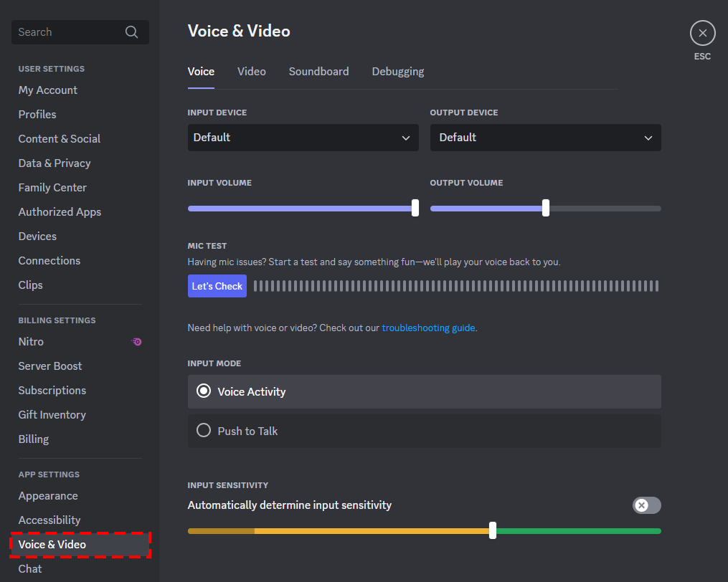This screenshot has width=728, height=582.
Task: Click the Nitro badge icon in sidebar
Action: [136, 342]
